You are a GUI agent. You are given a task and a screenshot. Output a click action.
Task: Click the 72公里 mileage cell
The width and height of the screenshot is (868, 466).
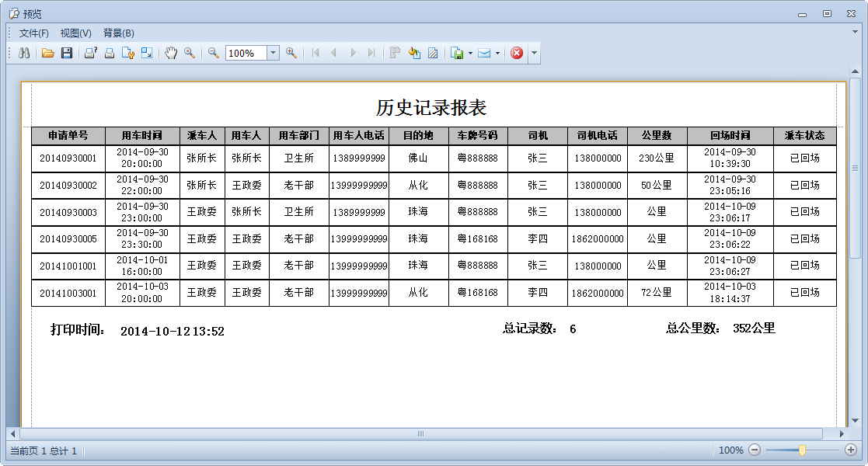(657, 293)
